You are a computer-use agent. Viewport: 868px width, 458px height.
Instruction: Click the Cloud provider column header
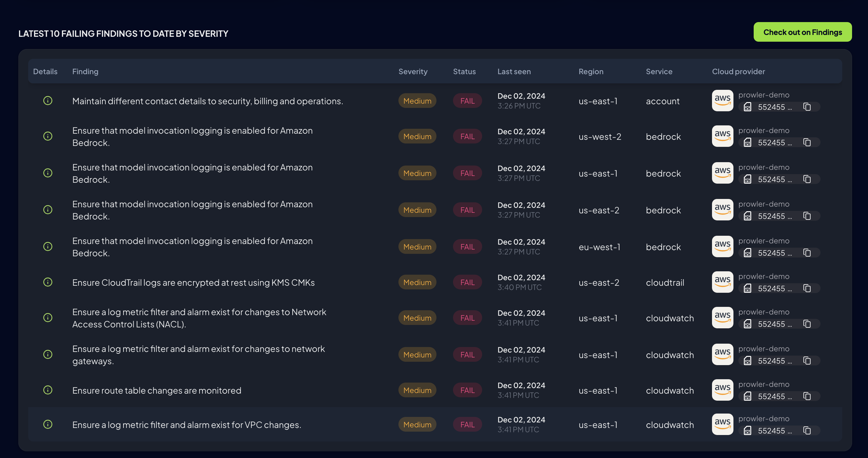[x=738, y=71]
